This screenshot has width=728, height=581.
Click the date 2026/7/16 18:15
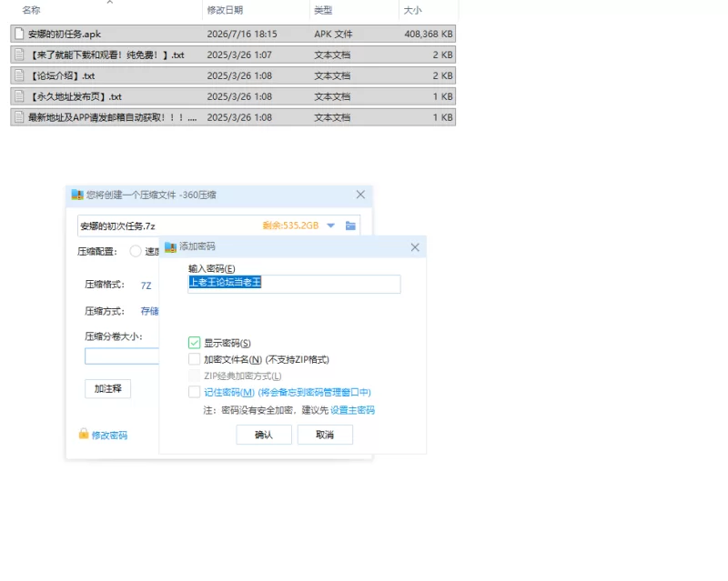242,34
